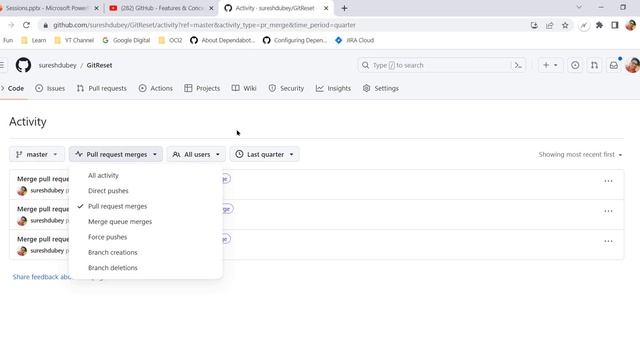Open the notifications inbox icon
The height and width of the screenshot is (360, 640).
(x=613, y=65)
